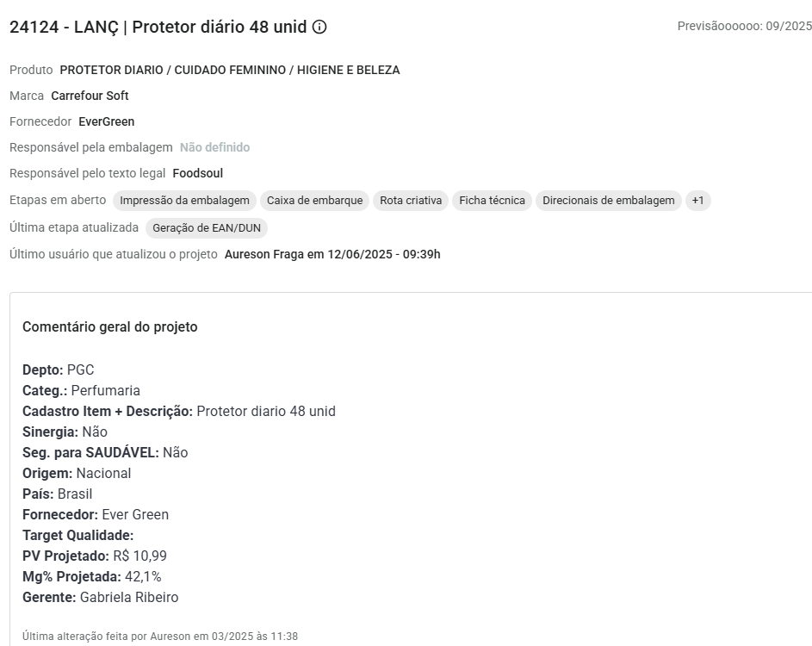Click the Geração de EAN/DUN last-stage chip
Image resolution: width=812 pixels, height=646 pixels.
[x=207, y=228]
